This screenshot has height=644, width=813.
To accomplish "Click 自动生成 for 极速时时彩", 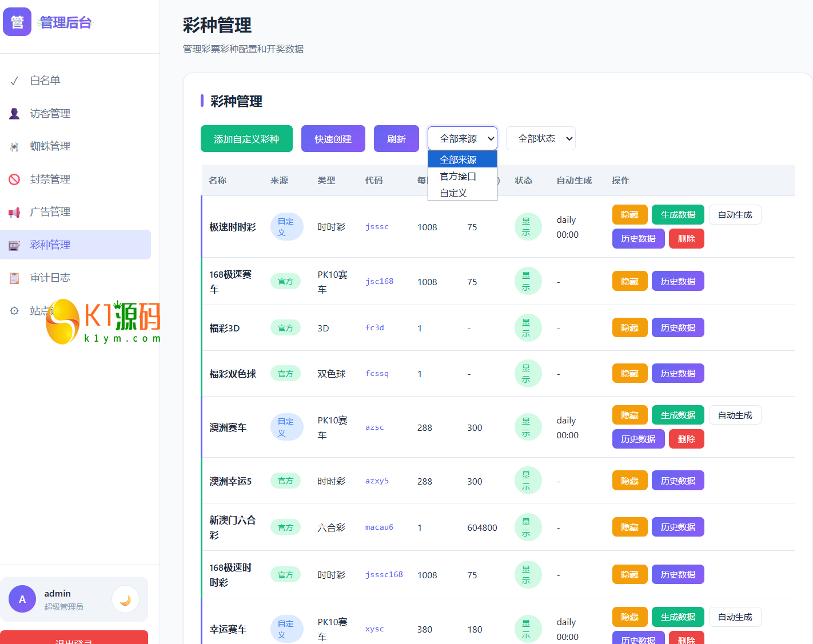I will (x=735, y=215).
